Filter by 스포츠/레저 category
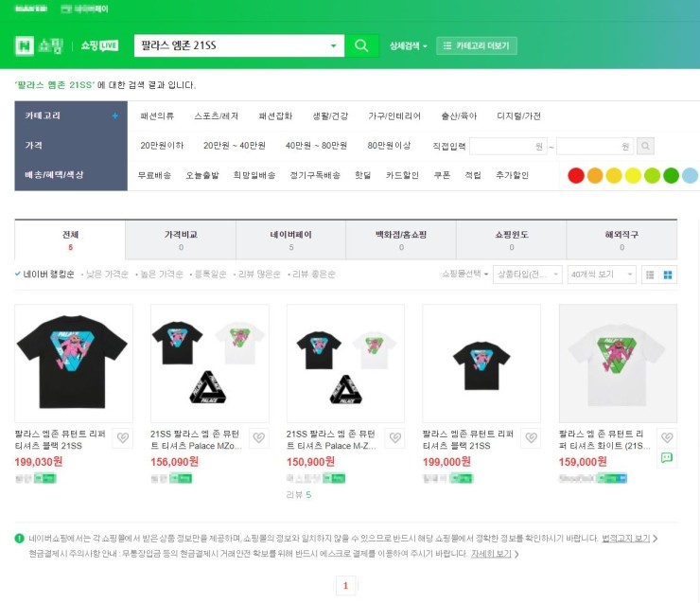 point(216,116)
